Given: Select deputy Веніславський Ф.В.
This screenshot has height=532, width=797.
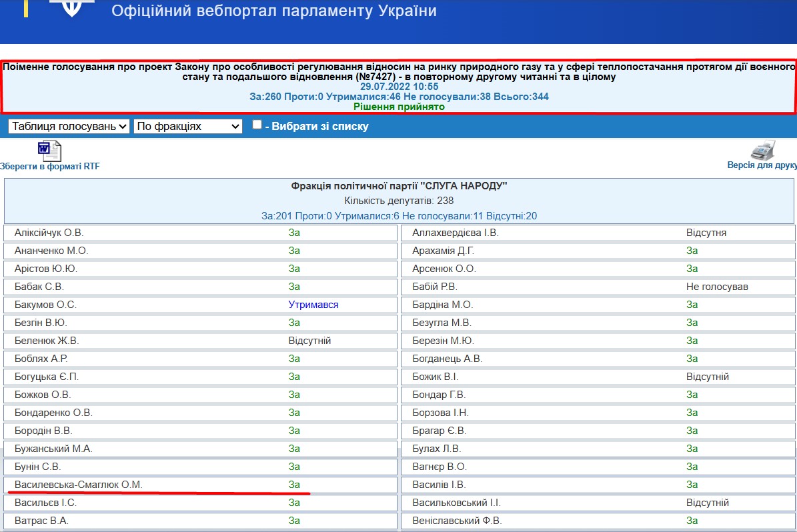Looking at the screenshot, I should [457, 521].
